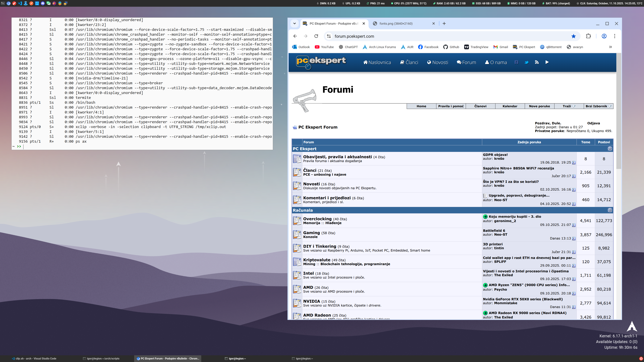
Task: Open Nove poruke in forum navbar
Action: click(x=539, y=106)
